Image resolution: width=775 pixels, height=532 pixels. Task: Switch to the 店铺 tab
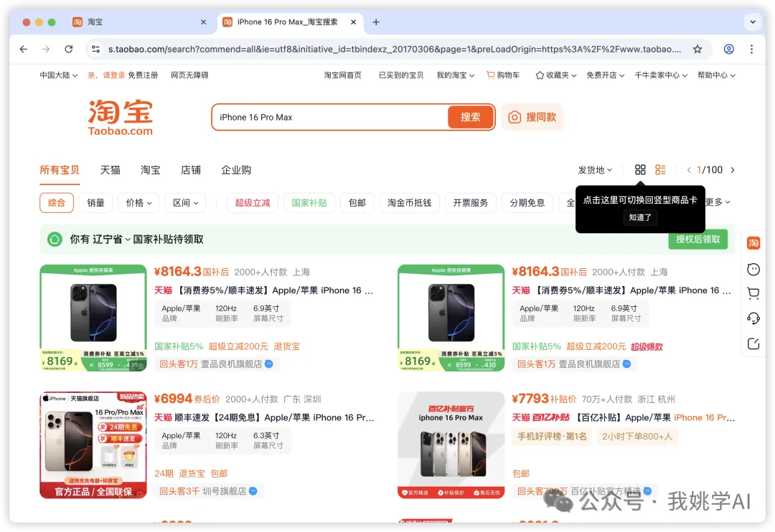tap(191, 170)
